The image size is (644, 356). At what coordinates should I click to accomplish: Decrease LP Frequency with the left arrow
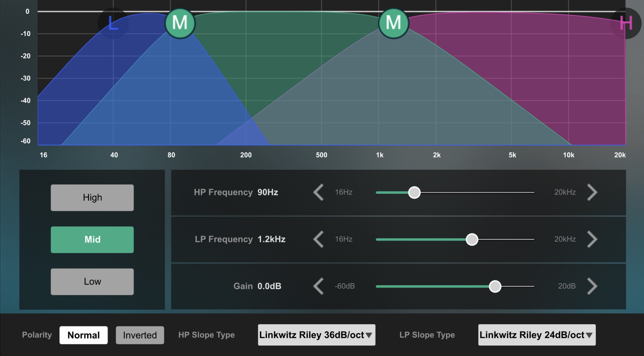click(318, 239)
